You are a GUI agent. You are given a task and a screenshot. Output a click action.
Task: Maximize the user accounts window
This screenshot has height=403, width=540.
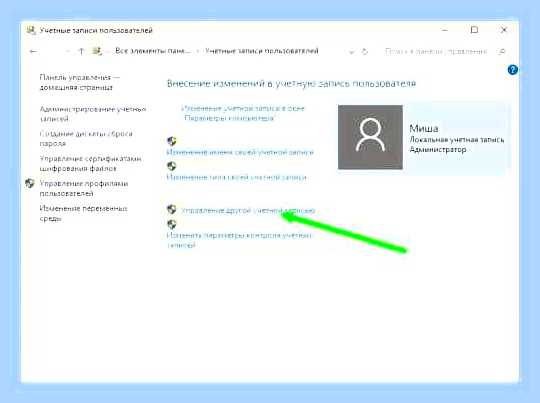point(474,30)
